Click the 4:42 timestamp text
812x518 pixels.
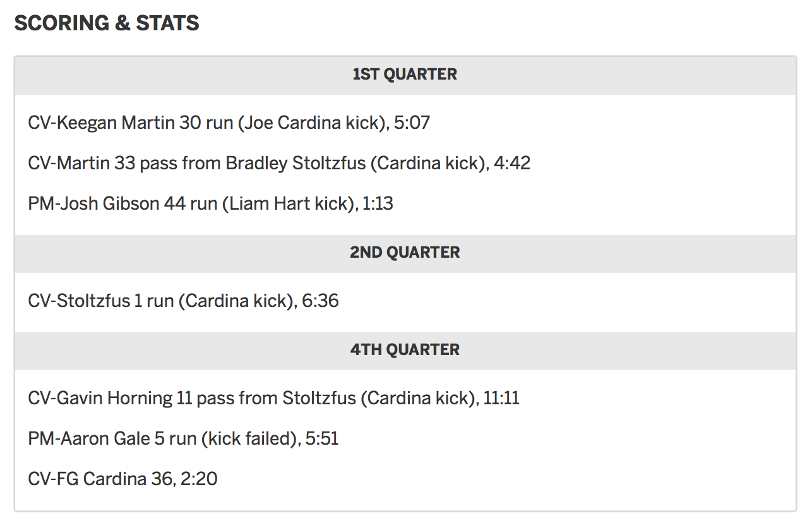pyautogui.click(x=513, y=163)
